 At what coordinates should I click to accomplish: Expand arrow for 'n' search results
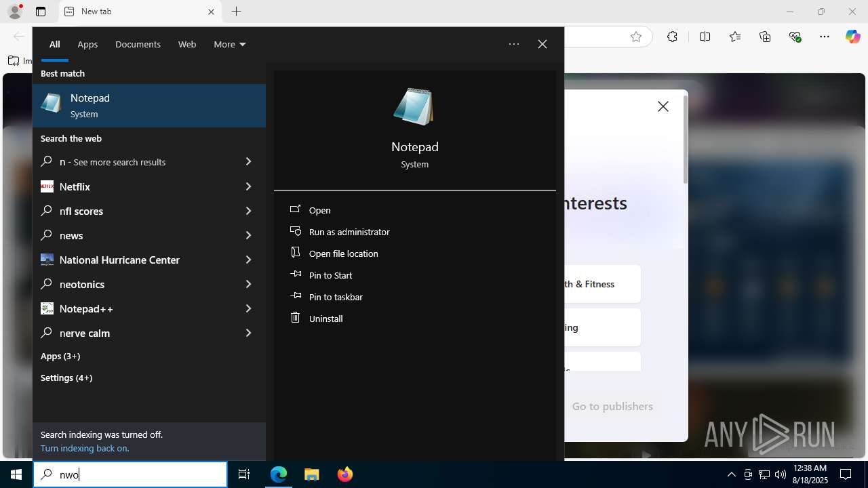[248, 162]
